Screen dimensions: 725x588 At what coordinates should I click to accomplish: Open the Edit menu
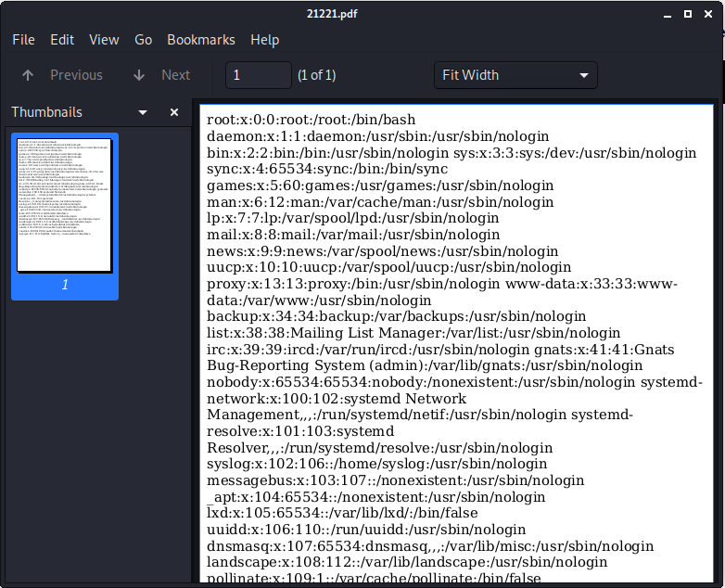pos(62,40)
